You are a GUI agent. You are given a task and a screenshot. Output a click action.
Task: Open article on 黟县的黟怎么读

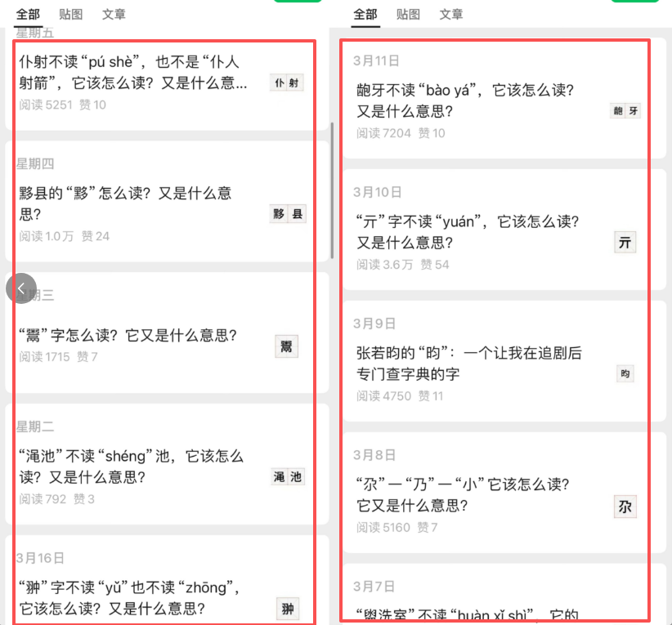[x=125, y=203]
